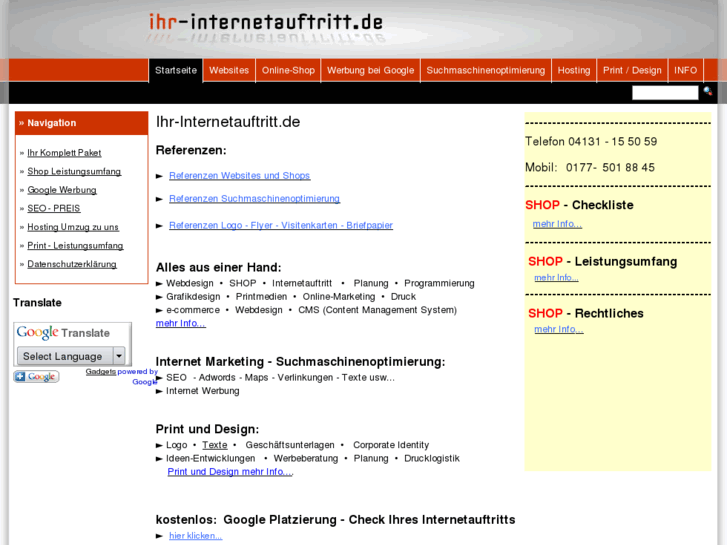Viewport: 727px width, 545px height.
Task: Click the Print und Design: heading
Action: tap(207, 429)
